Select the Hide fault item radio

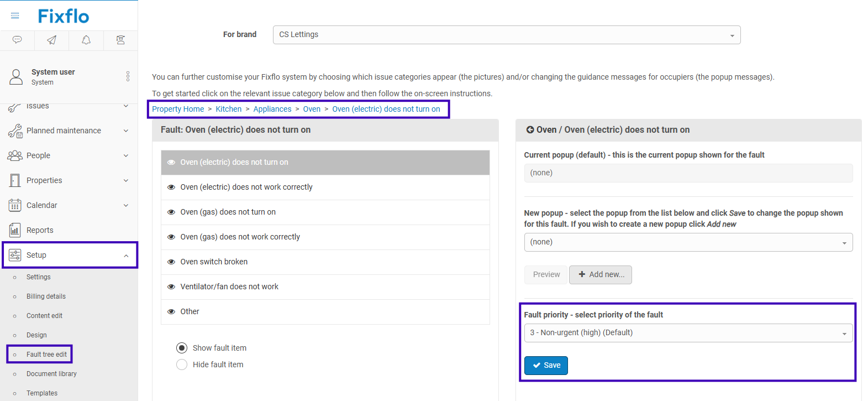click(x=182, y=364)
